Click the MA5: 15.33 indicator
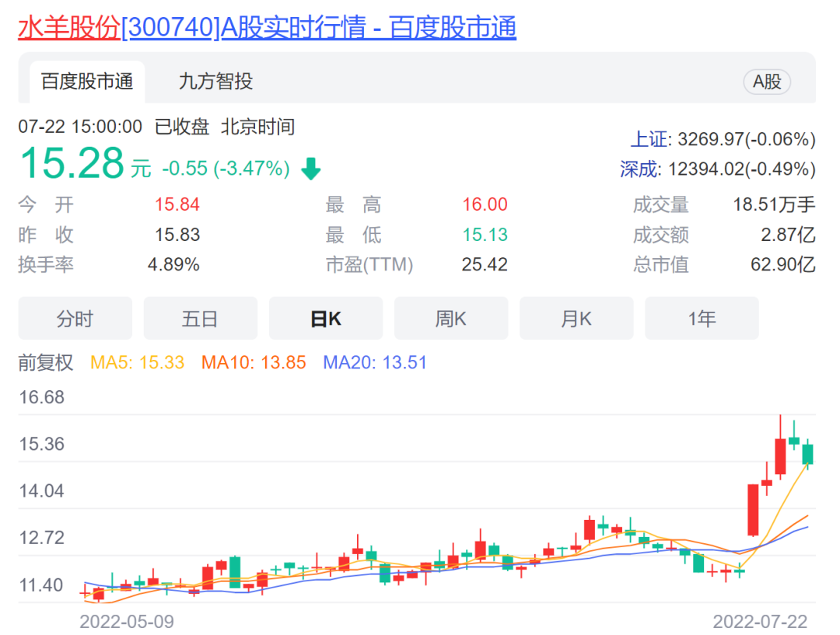This screenshot has height=635, width=840. click(137, 362)
